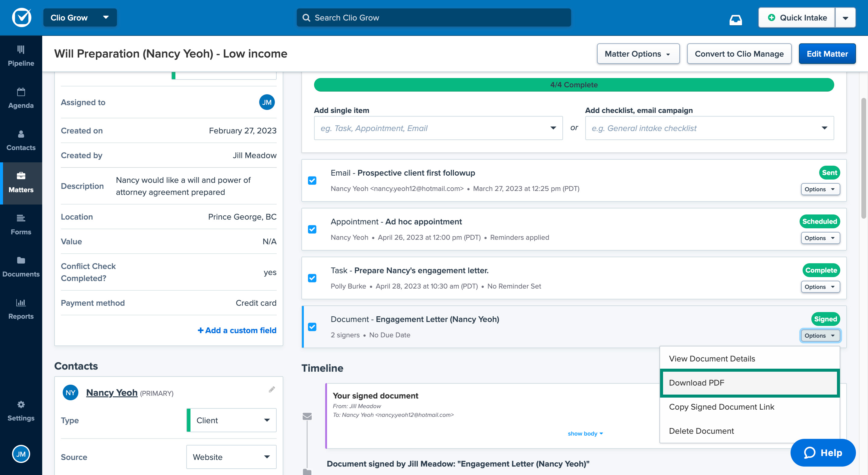Open Options for the engagement letter task
Screen dimensions: 868x475
[820, 287]
